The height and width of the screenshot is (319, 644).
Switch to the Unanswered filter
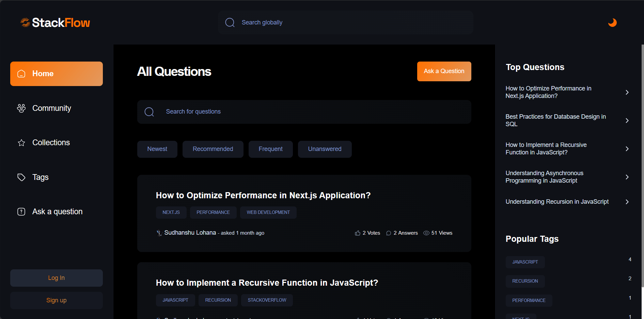[325, 149]
